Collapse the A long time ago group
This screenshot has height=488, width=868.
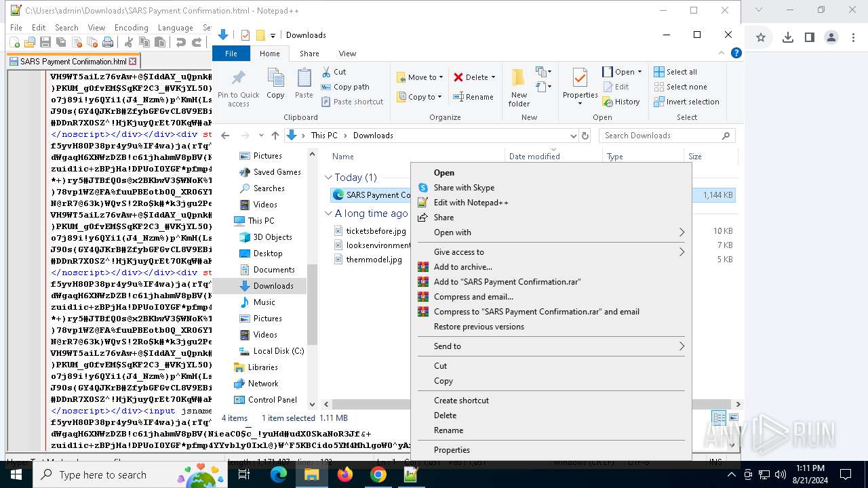pyautogui.click(x=328, y=213)
